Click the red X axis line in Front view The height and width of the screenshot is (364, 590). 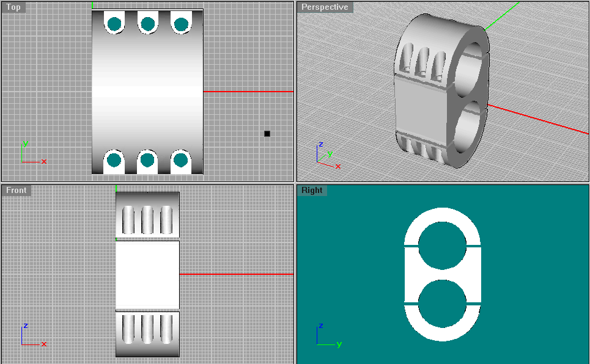coord(236,274)
